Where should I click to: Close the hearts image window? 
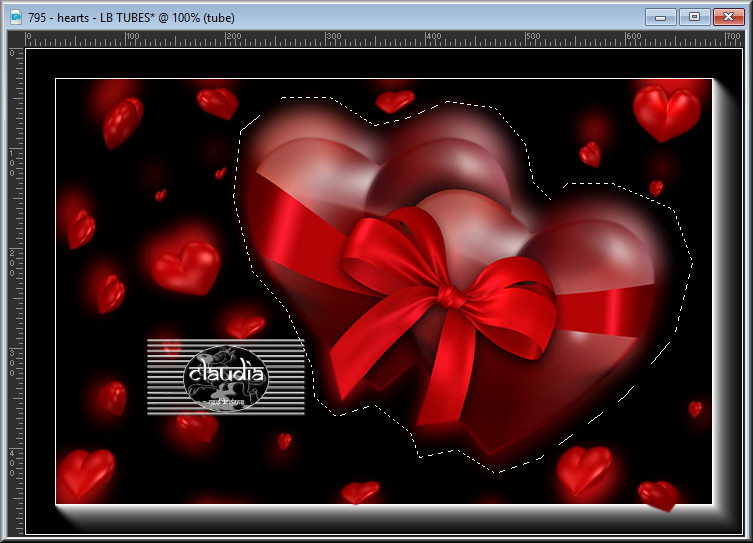[x=728, y=17]
